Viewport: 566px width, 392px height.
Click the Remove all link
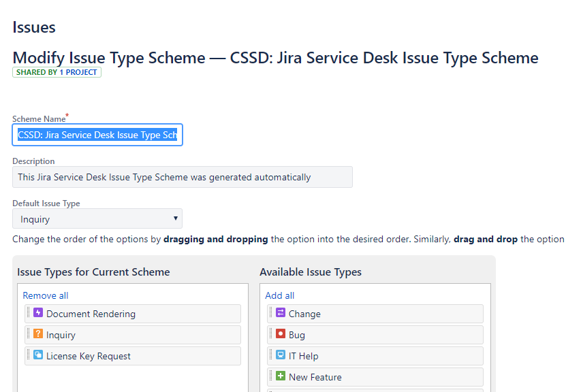click(46, 295)
